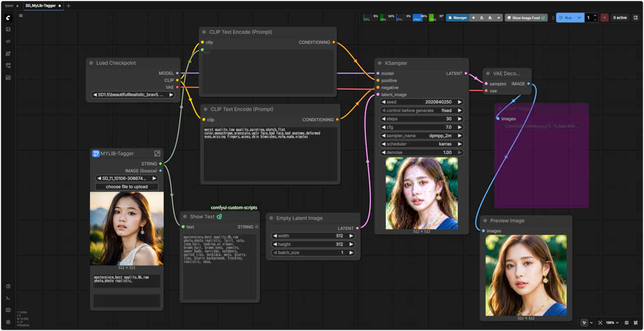The image size is (644, 331).
Task: Click the red cancel run button
Action: tap(604, 18)
